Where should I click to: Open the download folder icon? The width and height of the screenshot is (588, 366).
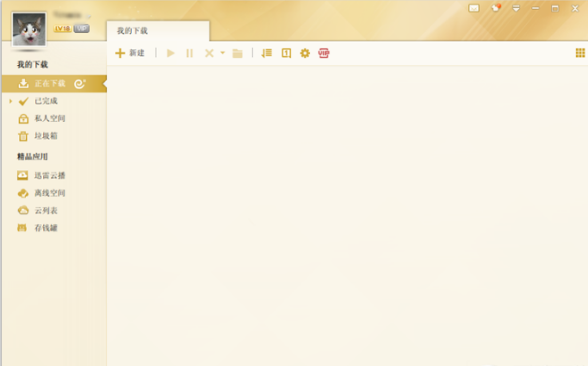(x=237, y=53)
